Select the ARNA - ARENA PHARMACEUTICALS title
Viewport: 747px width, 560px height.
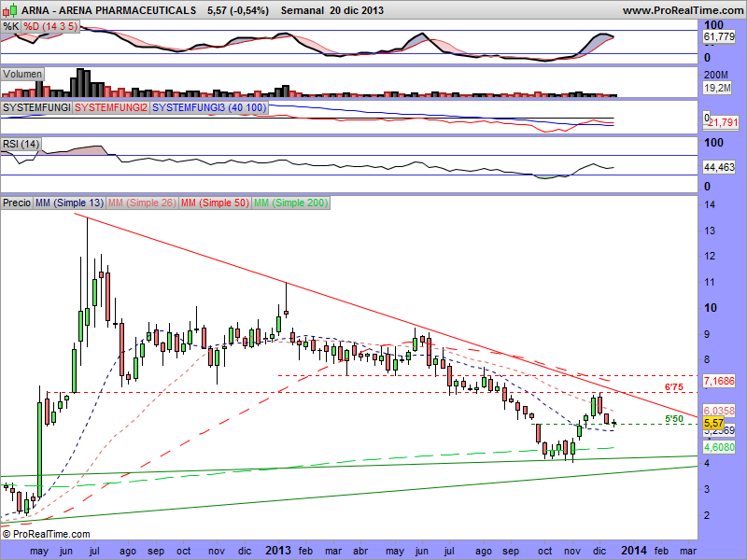(x=108, y=10)
